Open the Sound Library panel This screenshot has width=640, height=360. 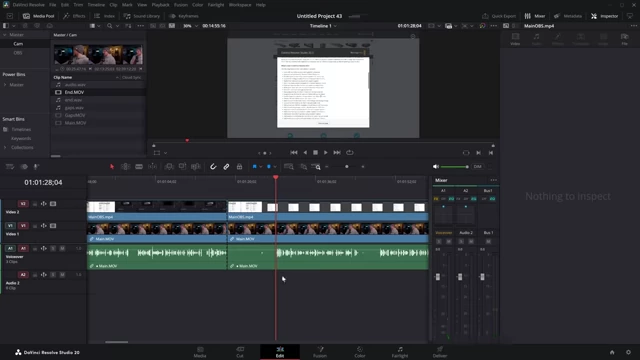(142, 16)
